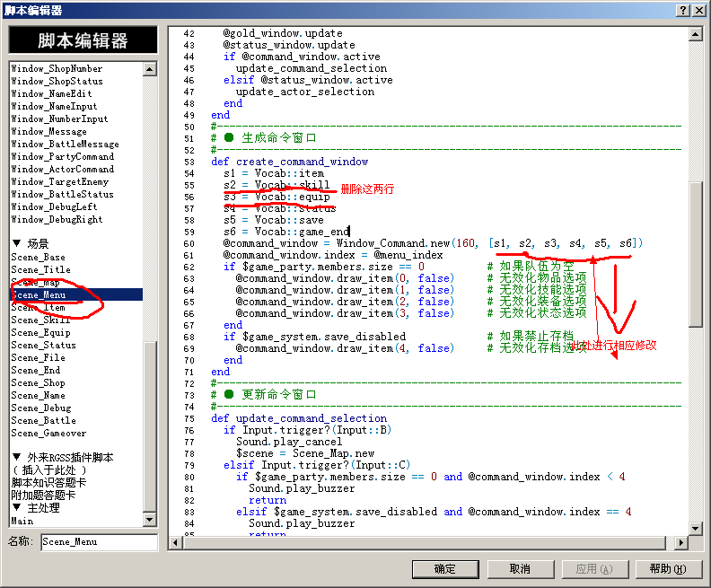Close the script editor window
Screen dimensions: 711x588
coord(698,11)
